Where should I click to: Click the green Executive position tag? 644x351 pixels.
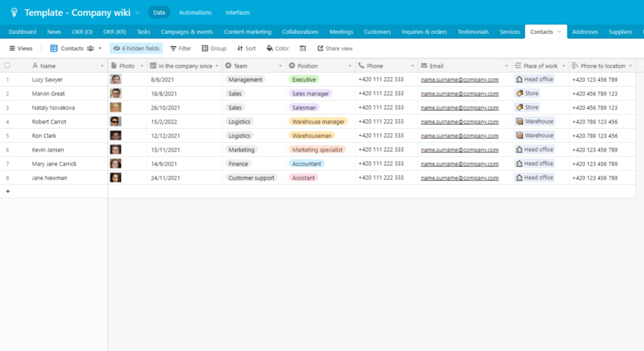304,79
